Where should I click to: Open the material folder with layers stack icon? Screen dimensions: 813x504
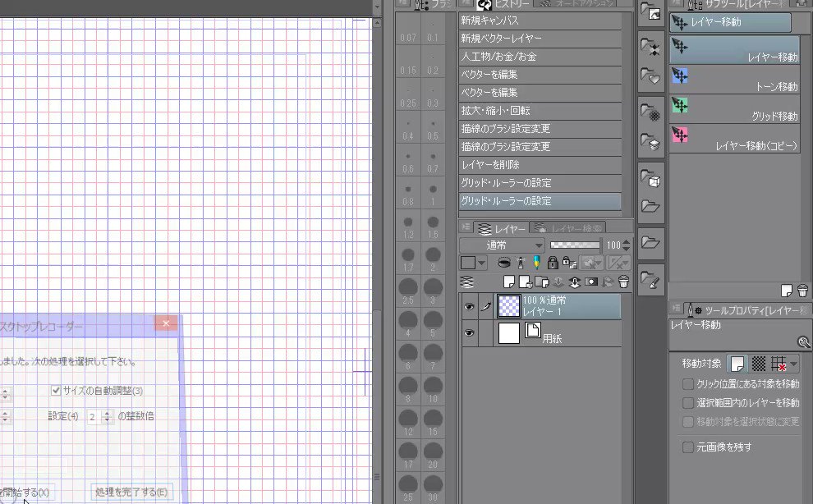(x=650, y=141)
